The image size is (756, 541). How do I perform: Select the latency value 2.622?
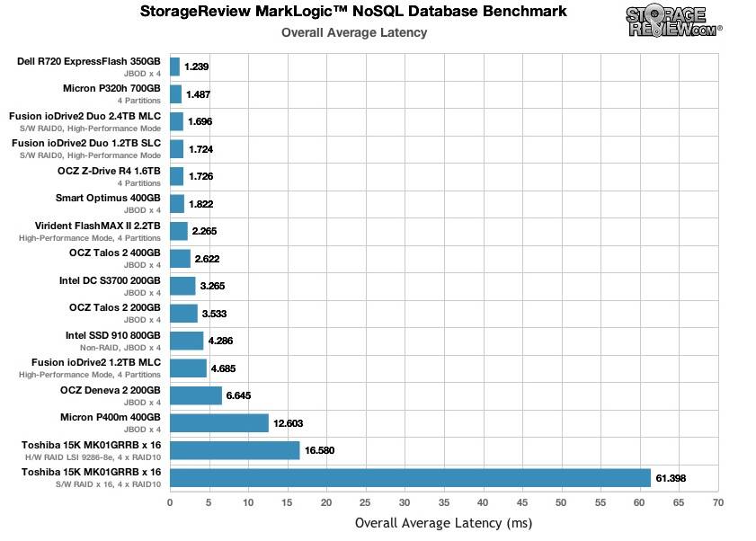(208, 259)
